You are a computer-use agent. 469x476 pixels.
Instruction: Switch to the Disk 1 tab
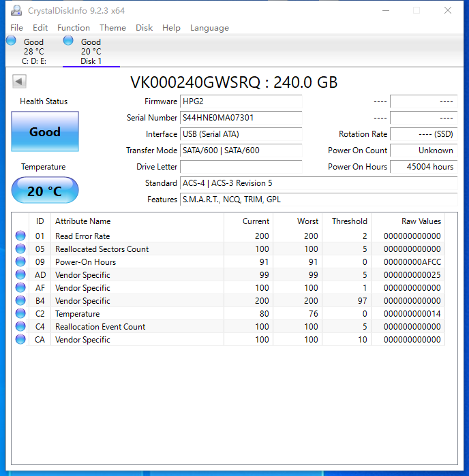pos(91,51)
